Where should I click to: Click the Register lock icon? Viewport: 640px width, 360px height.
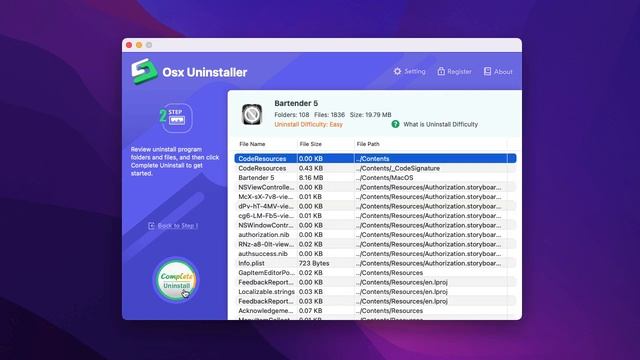(x=441, y=71)
